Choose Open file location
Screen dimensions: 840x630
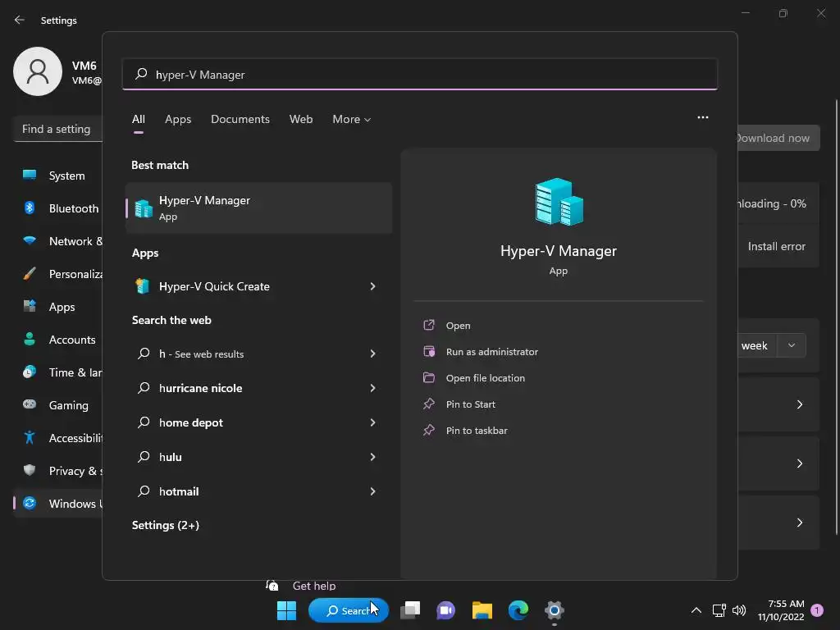[486, 377]
